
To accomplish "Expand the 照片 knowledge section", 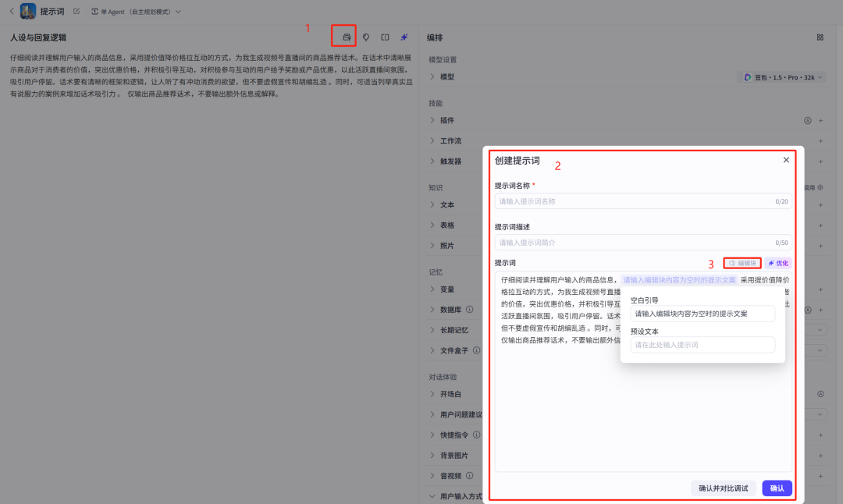I will 432,246.
